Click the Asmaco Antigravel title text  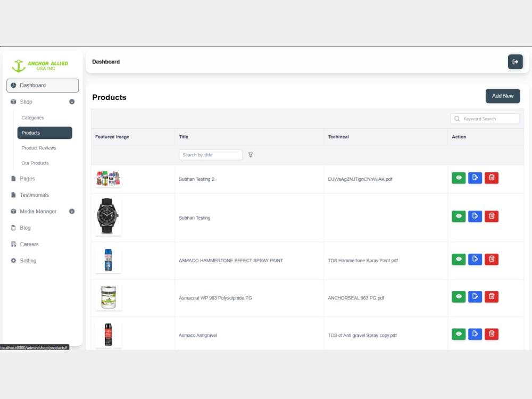pyautogui.click(x=198, y=335)
